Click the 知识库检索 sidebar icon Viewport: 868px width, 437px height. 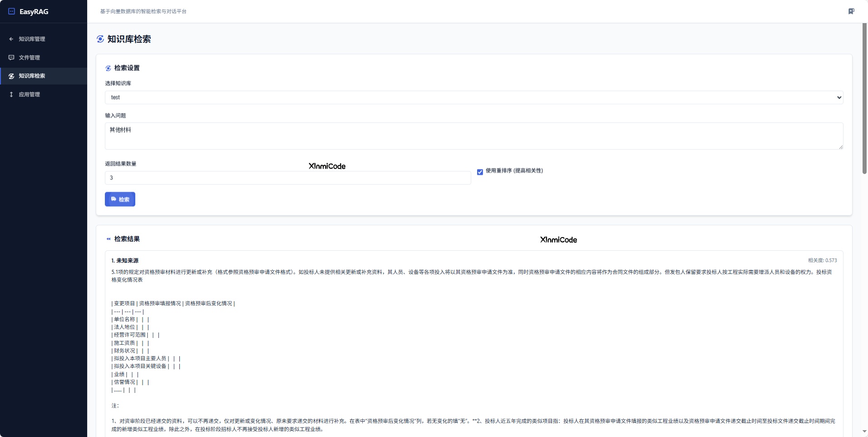point(11,76)
